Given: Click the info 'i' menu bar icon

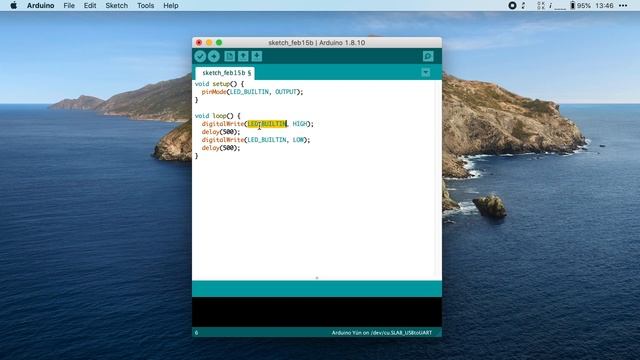Looking at the screenshot, I should click(x=550, y=6).
